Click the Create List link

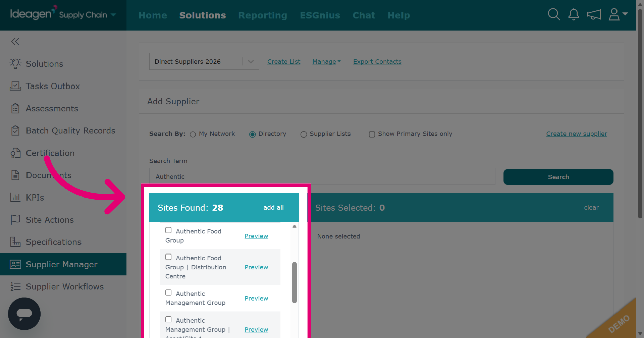click(x=284, y=62)
